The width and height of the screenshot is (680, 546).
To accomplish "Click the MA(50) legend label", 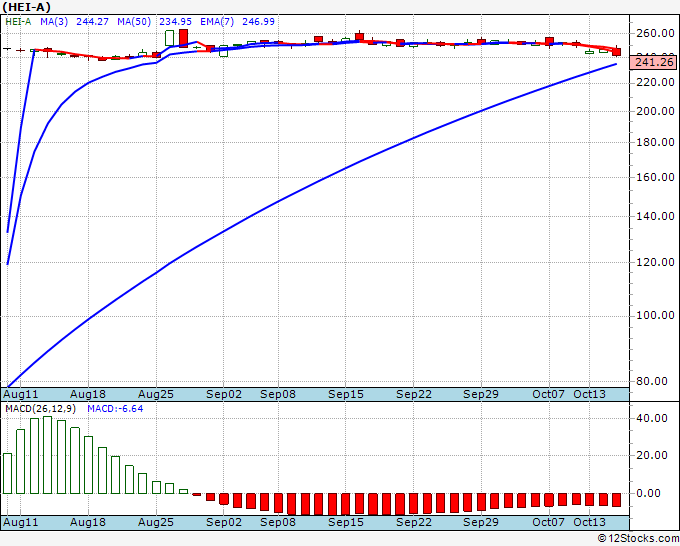I will pyautogui.click(x=134, y=22).
